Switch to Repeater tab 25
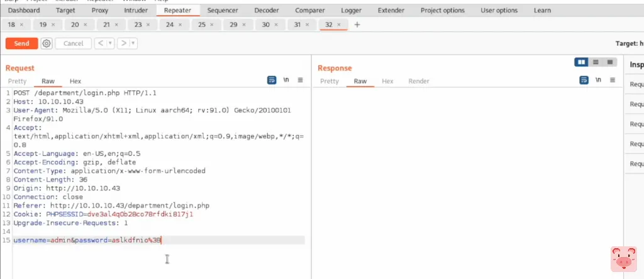 tap(202, 25)
